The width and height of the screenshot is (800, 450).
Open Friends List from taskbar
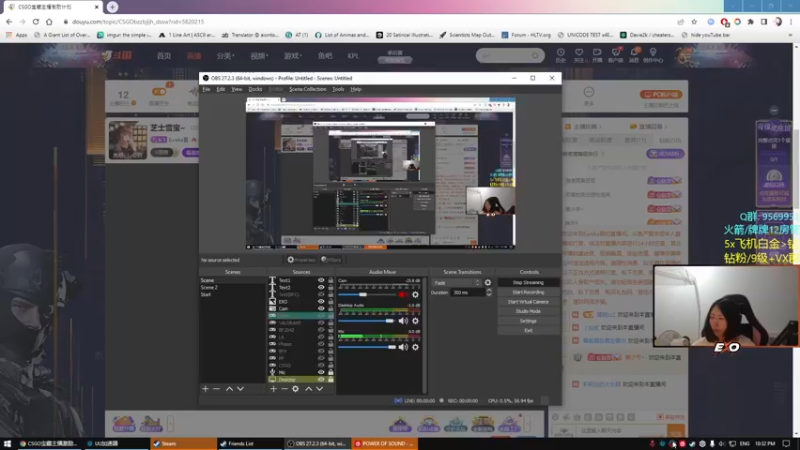tap(249, 444)
